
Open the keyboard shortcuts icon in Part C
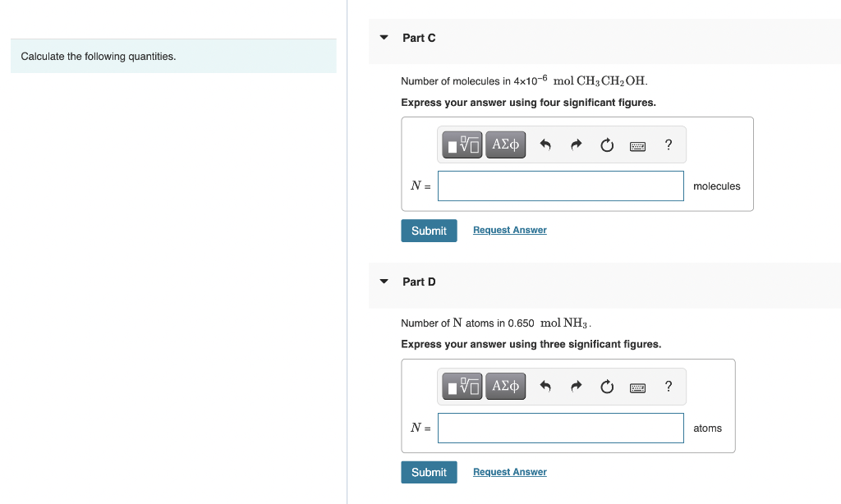(x=637, y=144)
